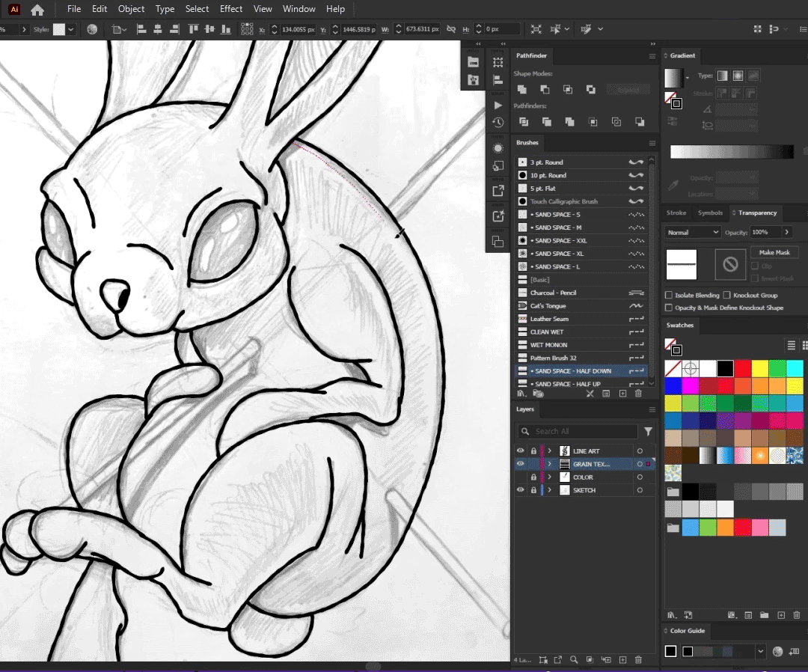Viewport: 808px width, 672px height.
Task: Enable the Isolate Blending checkbox
Action: (x=669, y=296)
